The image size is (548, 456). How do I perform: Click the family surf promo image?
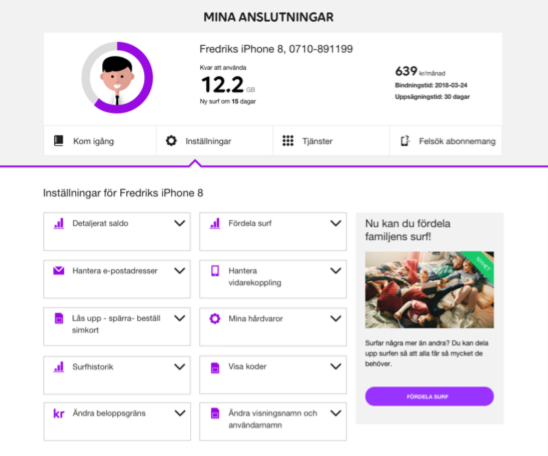[430, 290]
